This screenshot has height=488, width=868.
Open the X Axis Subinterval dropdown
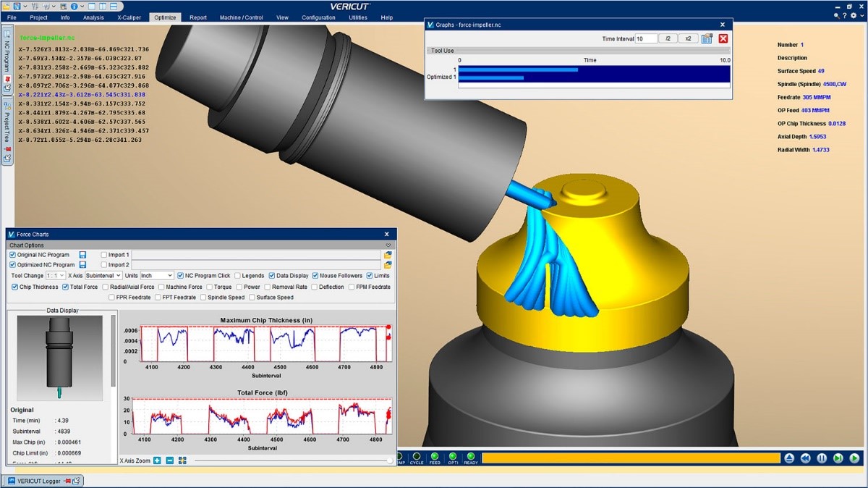tap(103, 276)
